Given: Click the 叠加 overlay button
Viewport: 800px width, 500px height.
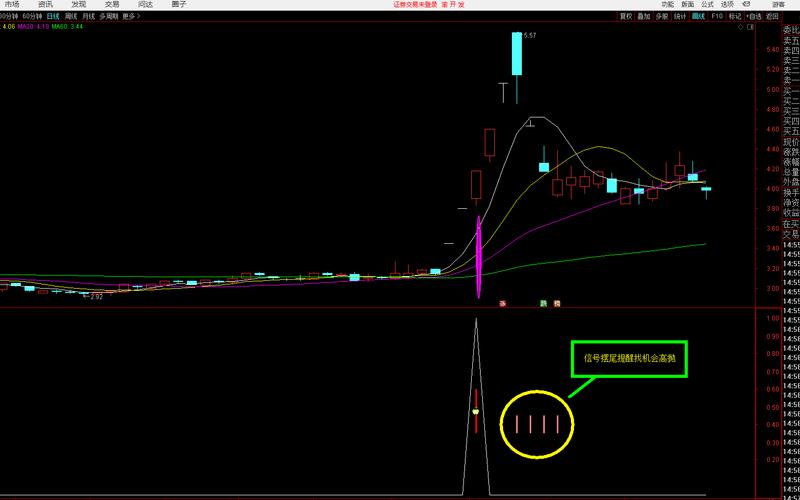Looking at the screenshot, I should click(644, 17).
